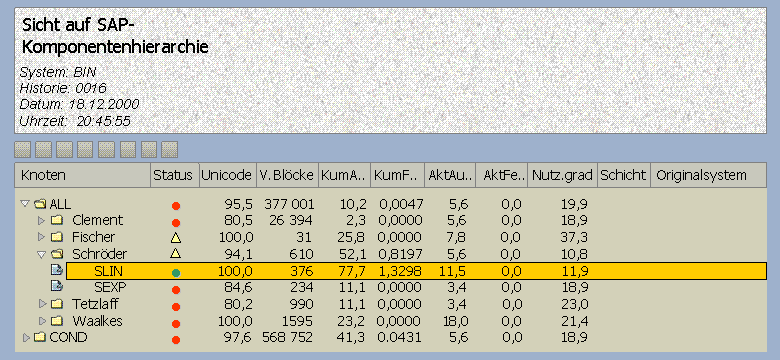Click the value 18,0 in Waalkes row
Image resolution: width=780 pixels, height=360 pixels.
(x=456, y=320)
